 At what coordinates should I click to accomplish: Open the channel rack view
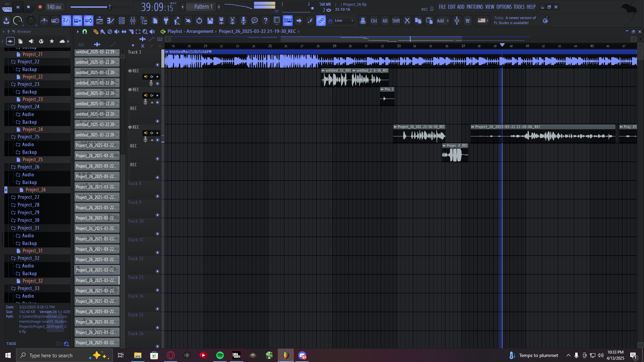(x=122, y=21)
